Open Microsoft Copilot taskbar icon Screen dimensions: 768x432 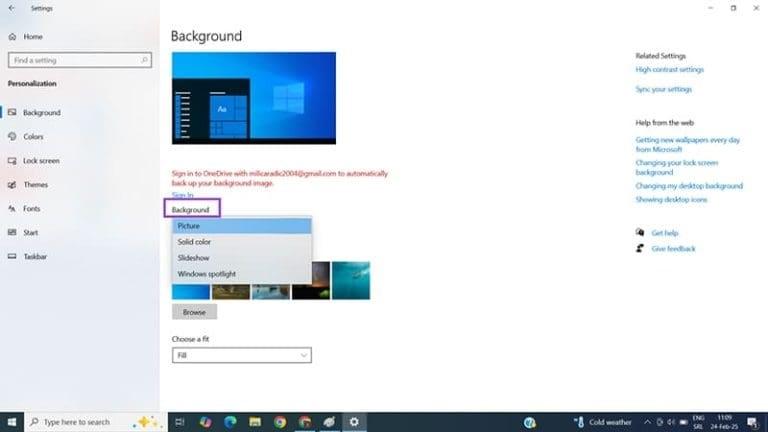pos(205,422)
